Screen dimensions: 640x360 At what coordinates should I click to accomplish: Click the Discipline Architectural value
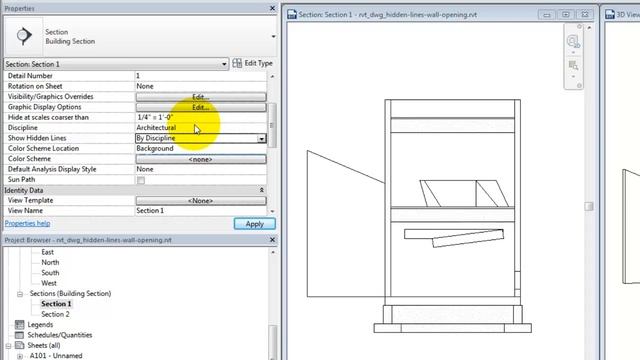point(200,128)
